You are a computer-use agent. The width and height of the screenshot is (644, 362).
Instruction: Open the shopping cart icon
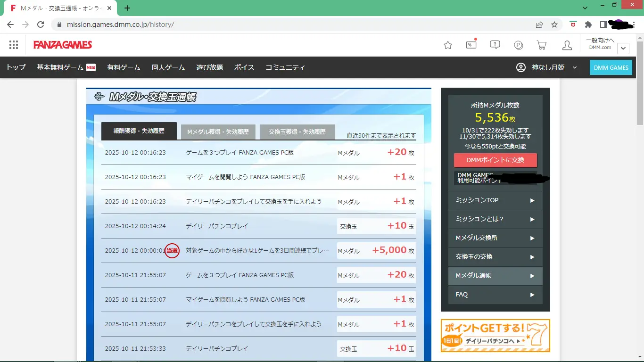coord(542,45)
